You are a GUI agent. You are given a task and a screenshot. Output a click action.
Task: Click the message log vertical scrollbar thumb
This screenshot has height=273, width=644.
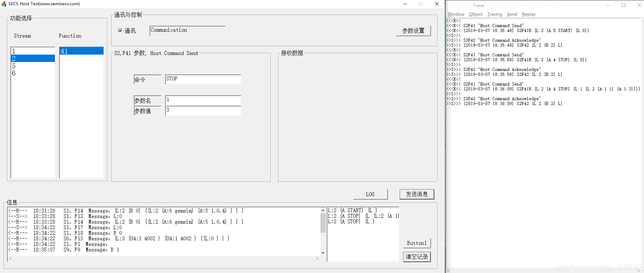[323, 223]
